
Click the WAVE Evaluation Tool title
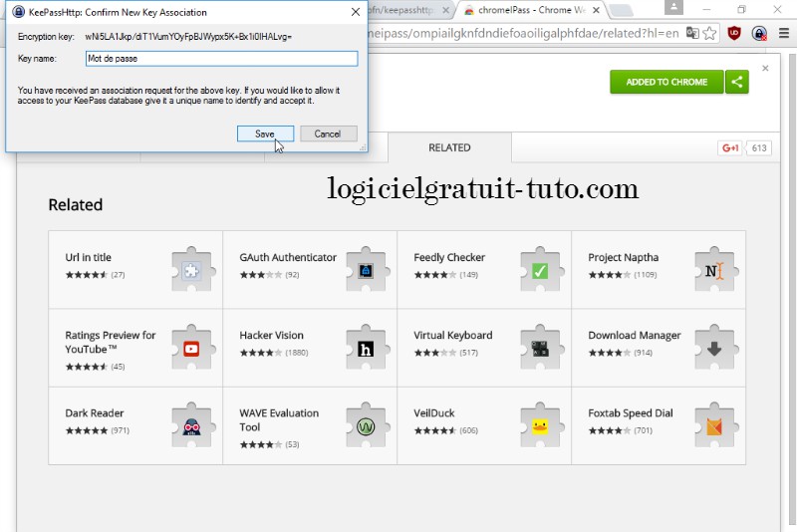[279, 419]
